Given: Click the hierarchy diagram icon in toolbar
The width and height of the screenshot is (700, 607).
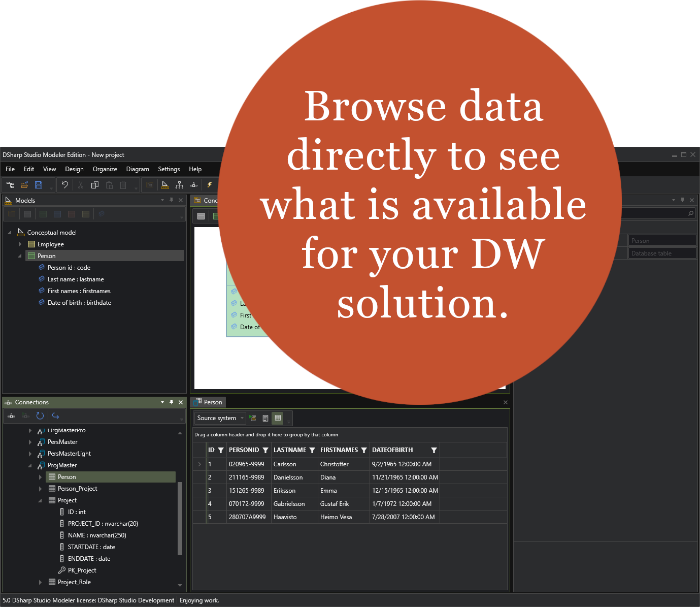Looking at the screenshot, I should coord(179,185).
